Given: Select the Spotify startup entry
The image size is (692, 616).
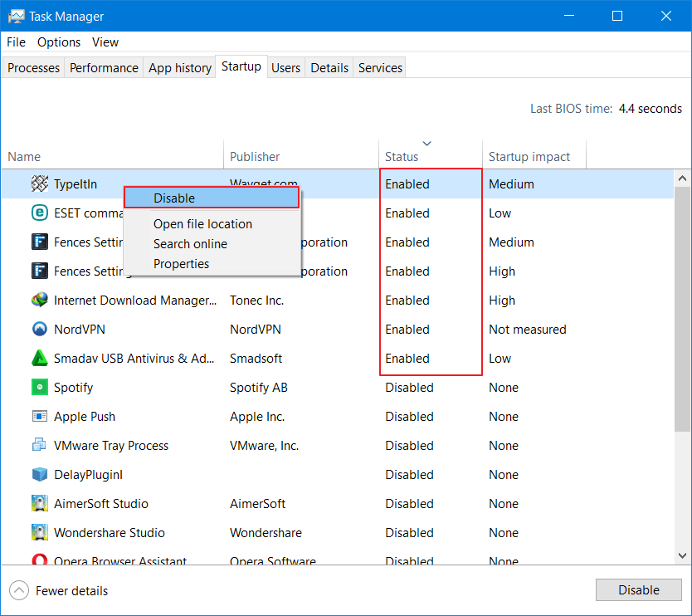Looking at the screenshot, I should coord(338,387).
